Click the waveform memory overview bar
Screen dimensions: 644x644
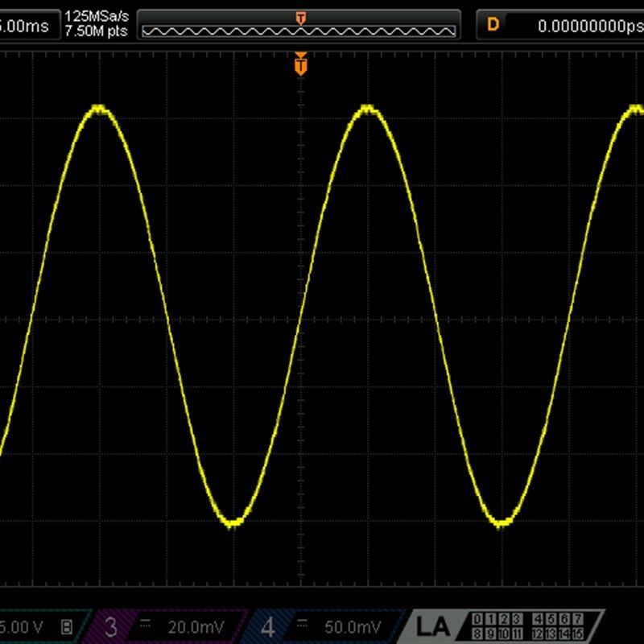pyautogui.click(x=299, y=25)
